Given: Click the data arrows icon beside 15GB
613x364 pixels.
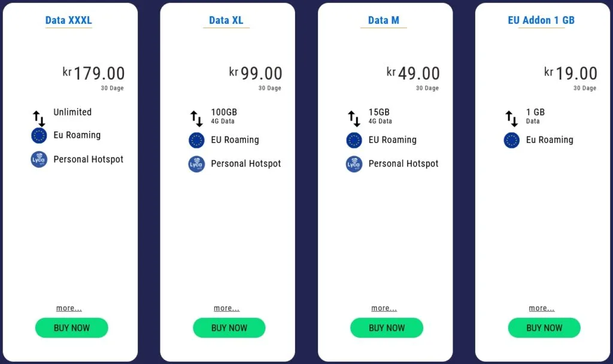Looking at the screenshot, I should (354, 119).
